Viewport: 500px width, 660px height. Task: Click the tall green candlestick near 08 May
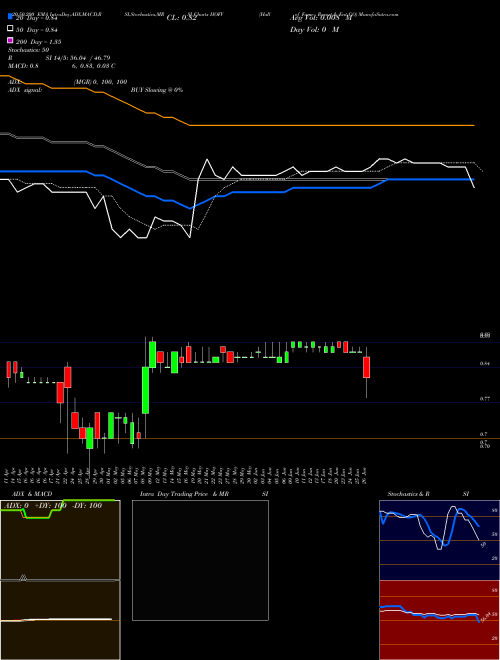[145, 390]
